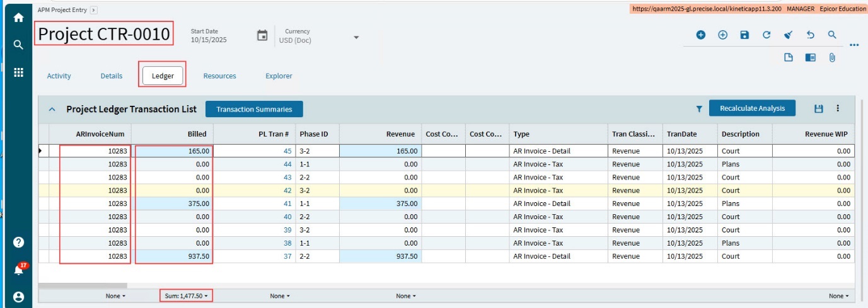Sort by the Tran Classi... column header
This screenshot has width=868, height=308.
click(635, 134)
